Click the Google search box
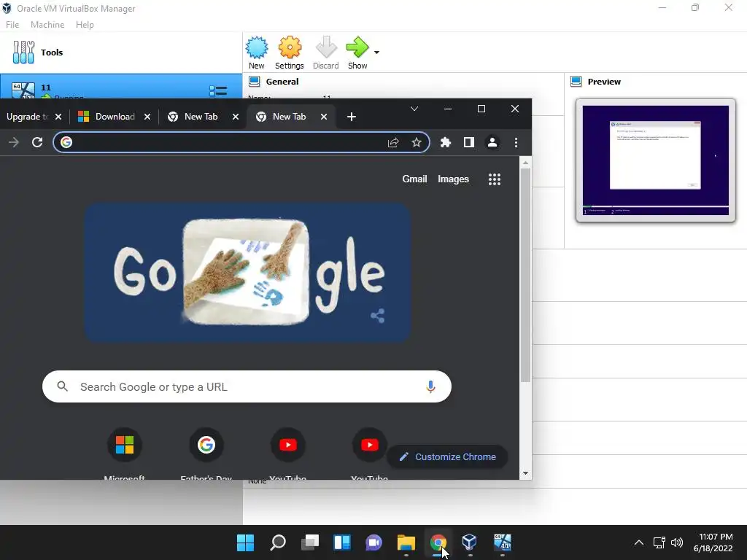Image resolution: width=747 pixels, height=560 pixels. click(x=247, y=386)
